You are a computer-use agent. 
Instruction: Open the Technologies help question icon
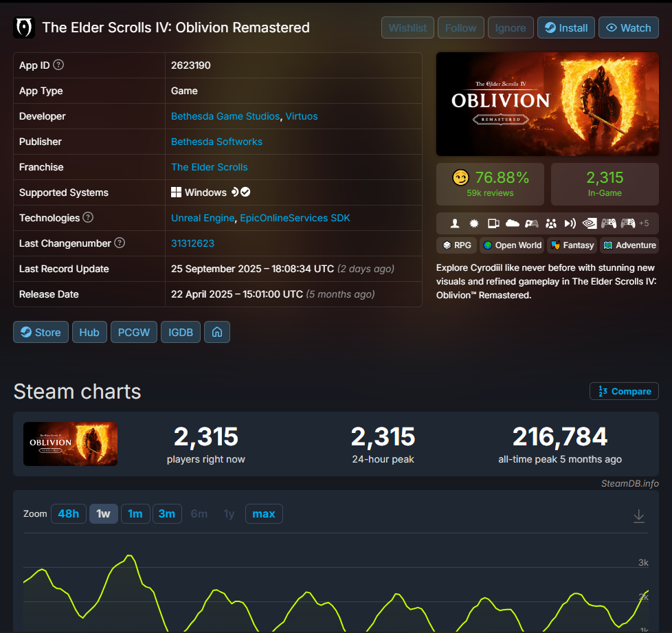click(x=88, y=217)
